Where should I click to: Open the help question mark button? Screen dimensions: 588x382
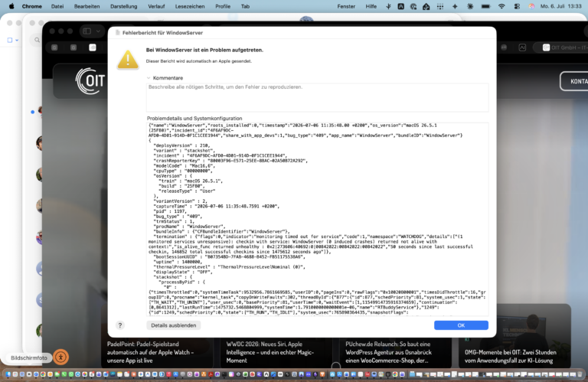pos(120,325)
